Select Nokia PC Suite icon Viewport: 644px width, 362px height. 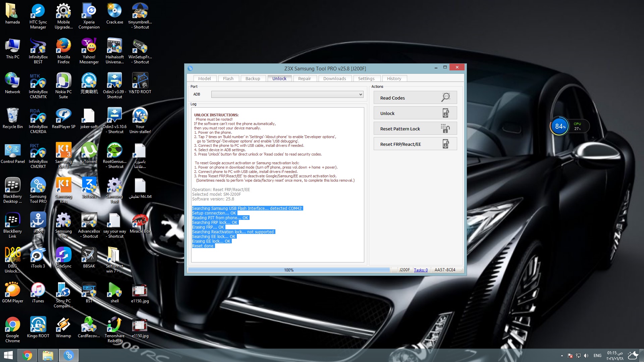pos(63,86)
